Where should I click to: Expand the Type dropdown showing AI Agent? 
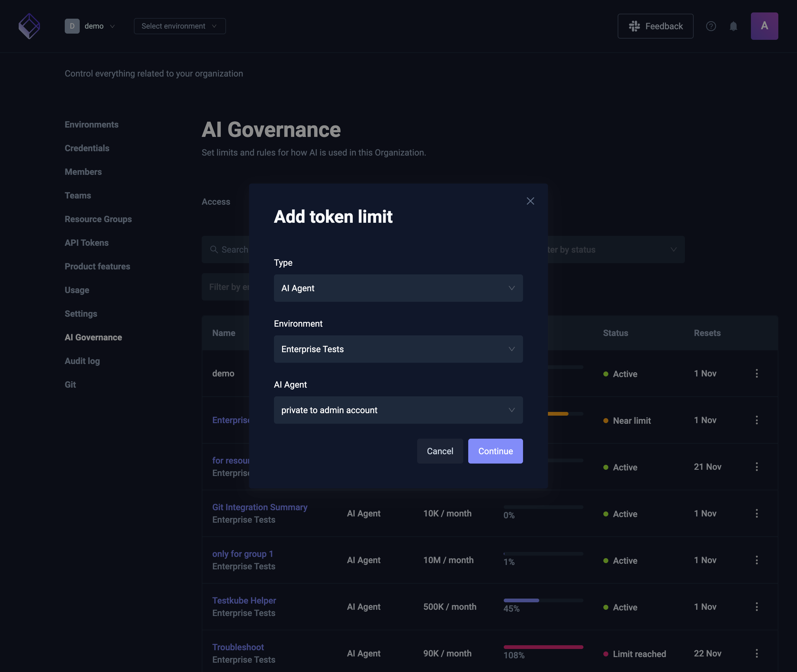point(398,288)
